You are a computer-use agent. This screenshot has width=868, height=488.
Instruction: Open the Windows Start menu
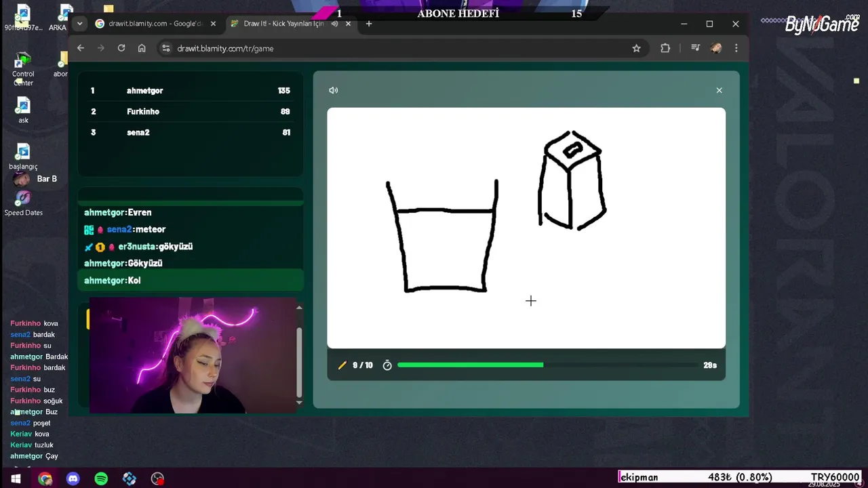pos(16,479)
